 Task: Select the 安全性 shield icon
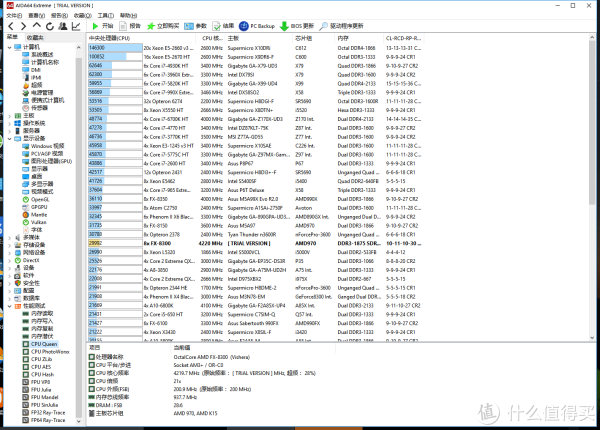(18, 283)
